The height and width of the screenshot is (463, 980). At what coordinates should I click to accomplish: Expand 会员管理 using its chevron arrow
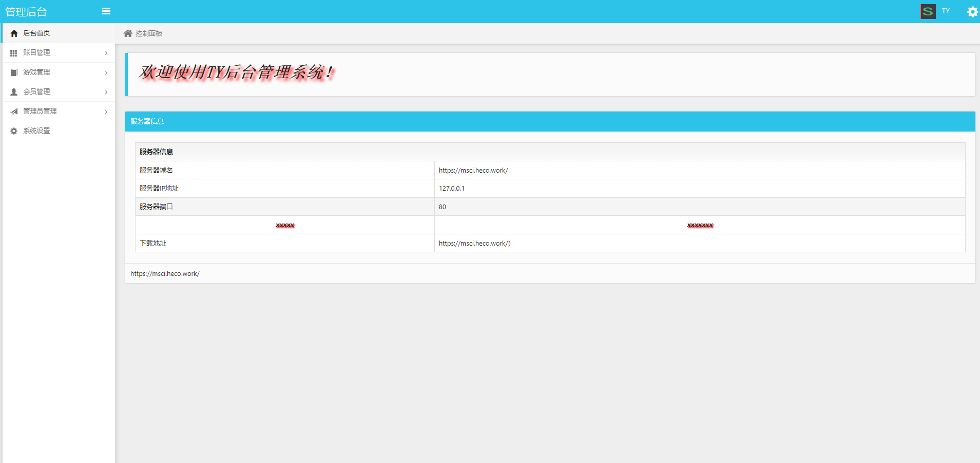point(106,92)
